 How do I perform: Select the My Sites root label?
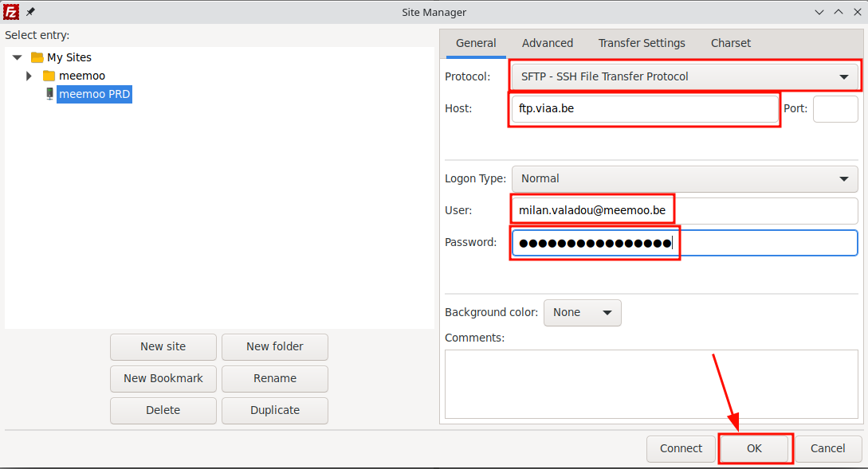tap(69, 57)
